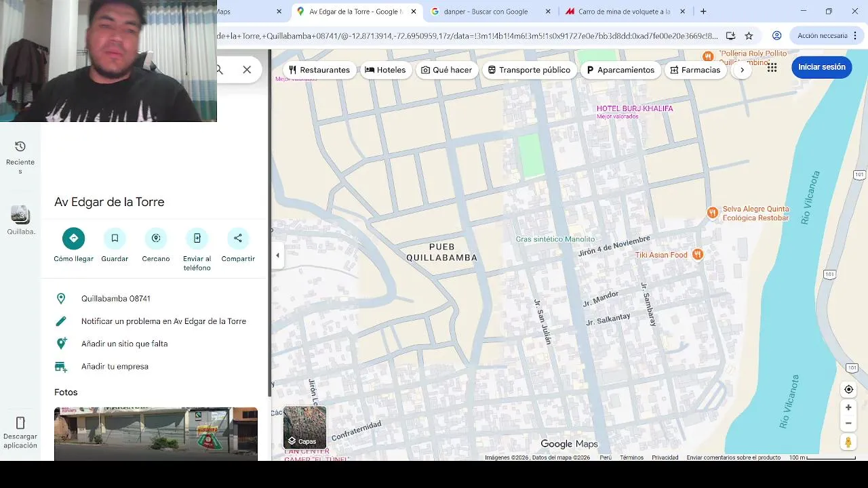This screenshot has width=868, height=488.
Task: Share location with the Compartir icon
Action: click(x=238, y=238)
